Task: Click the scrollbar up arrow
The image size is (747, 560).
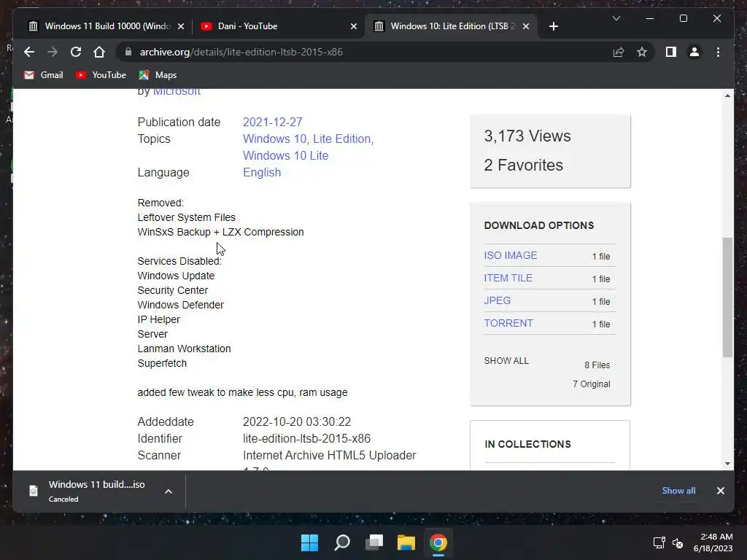Action: click(727, 96)
